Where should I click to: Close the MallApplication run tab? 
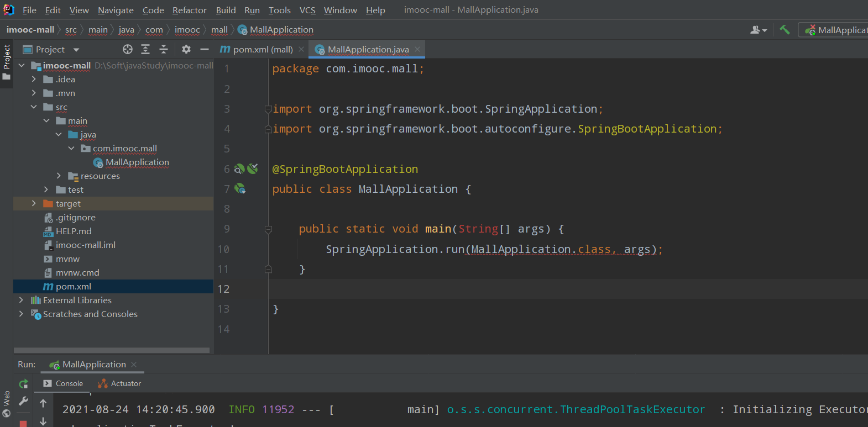[134, 365]
